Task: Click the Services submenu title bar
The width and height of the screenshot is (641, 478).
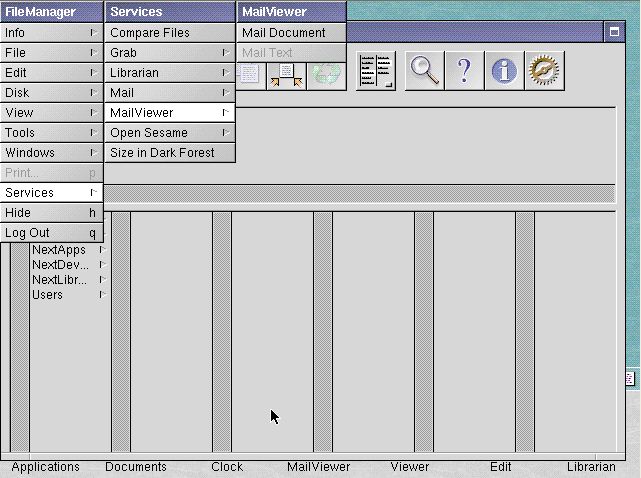Action: [x=170, y=11]
